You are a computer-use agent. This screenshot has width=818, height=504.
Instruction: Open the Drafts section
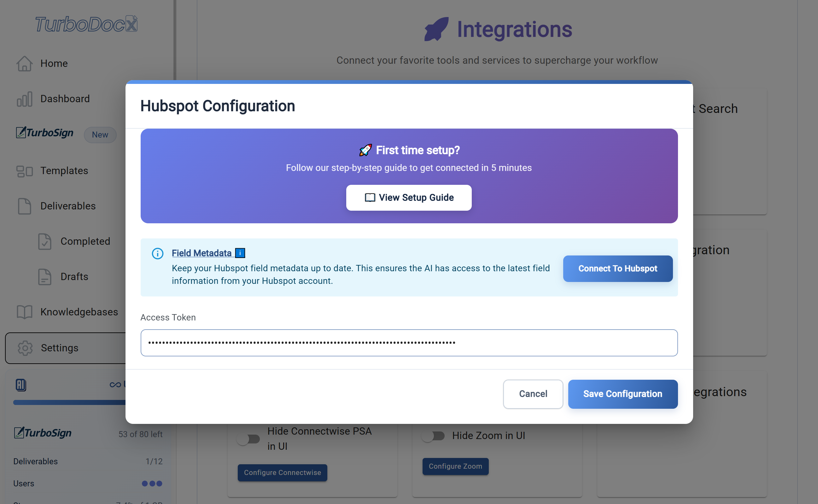pyautogui.click(x=74, y=277)
